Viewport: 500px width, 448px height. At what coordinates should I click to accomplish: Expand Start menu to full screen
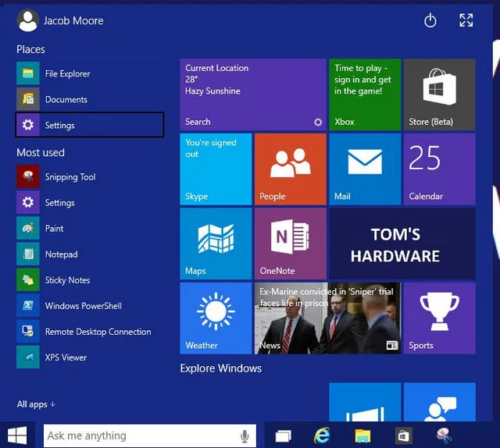click(466, 20)
